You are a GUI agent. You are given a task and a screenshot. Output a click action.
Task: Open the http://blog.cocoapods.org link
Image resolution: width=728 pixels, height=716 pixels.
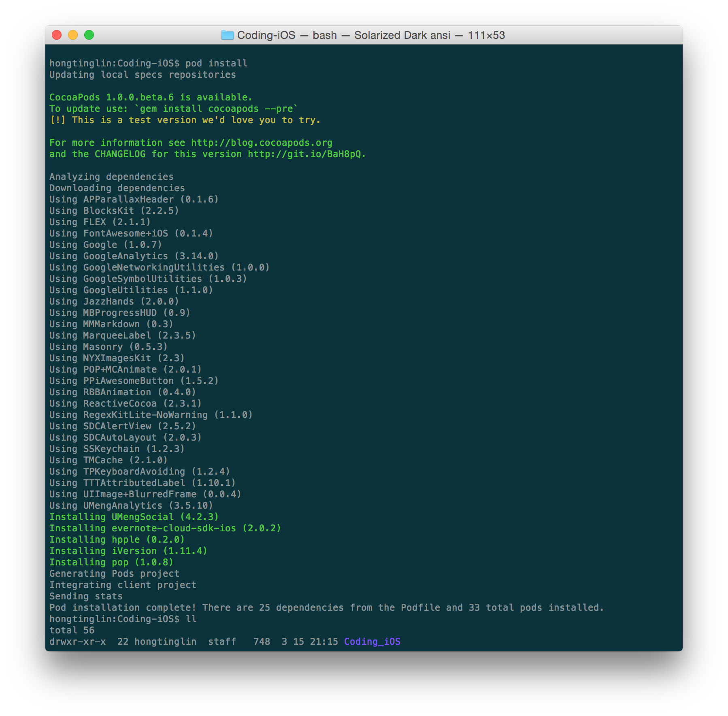[x=262, y=143]
